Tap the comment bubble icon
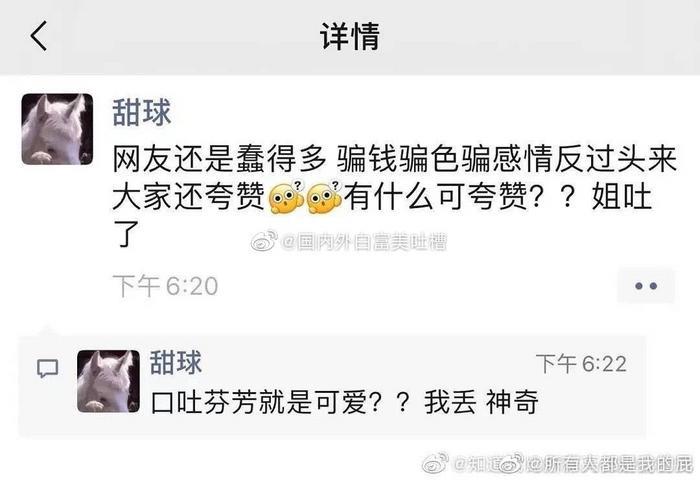 [x=47, y=368]
